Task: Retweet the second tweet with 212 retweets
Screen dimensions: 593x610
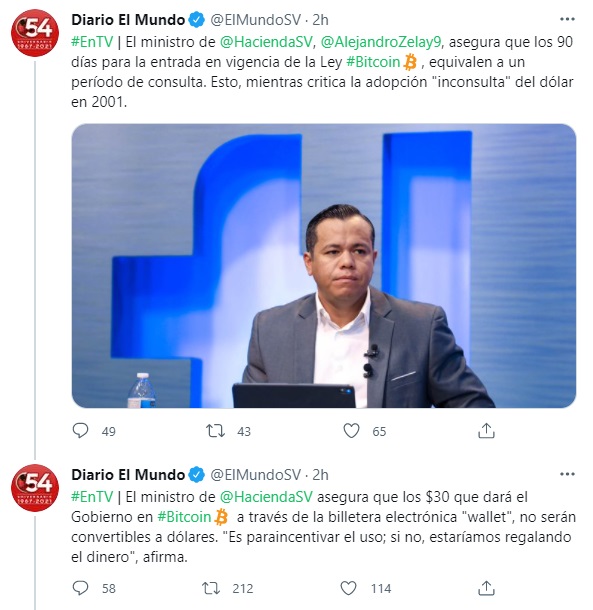Action: click(211, 588)
